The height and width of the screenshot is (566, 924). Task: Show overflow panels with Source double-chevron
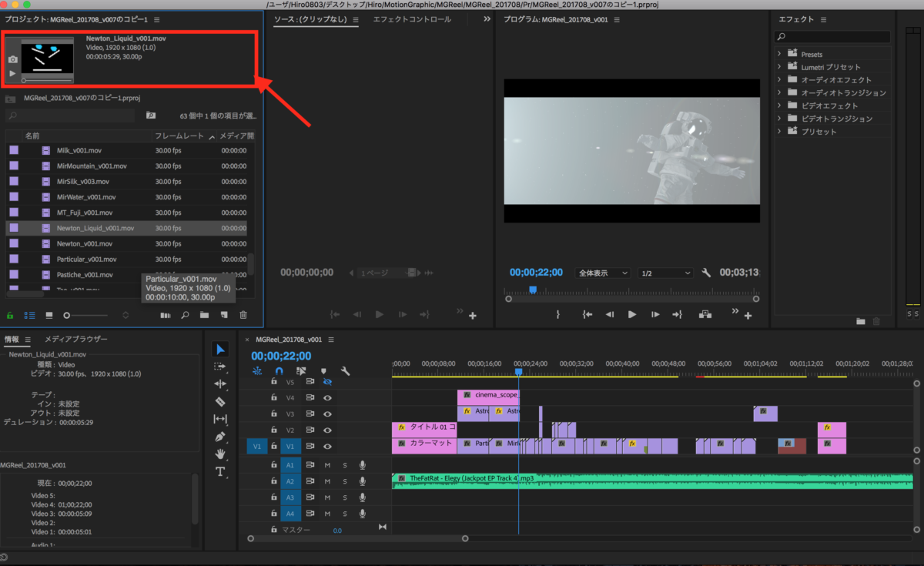point(487,19)
